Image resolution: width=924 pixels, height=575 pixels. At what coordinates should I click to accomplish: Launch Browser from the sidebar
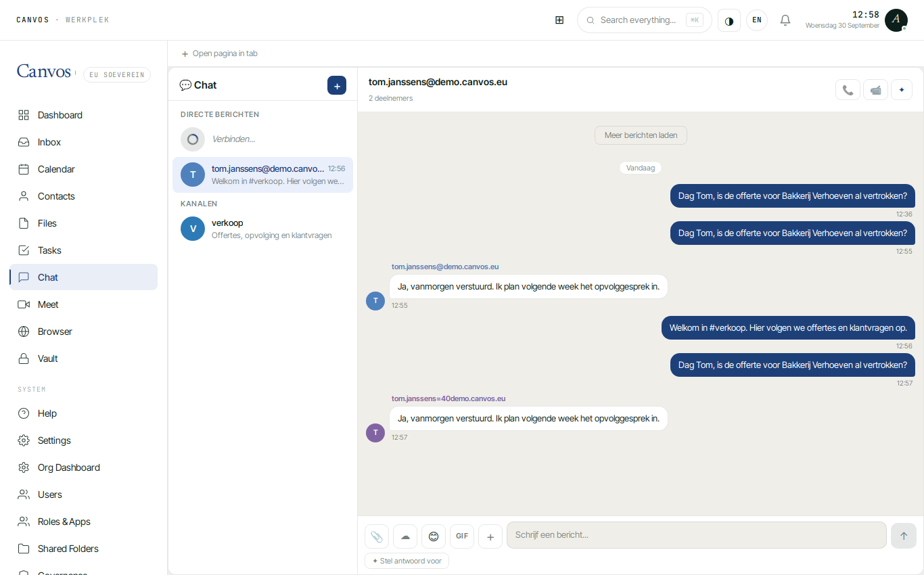[x=83, y=331]
